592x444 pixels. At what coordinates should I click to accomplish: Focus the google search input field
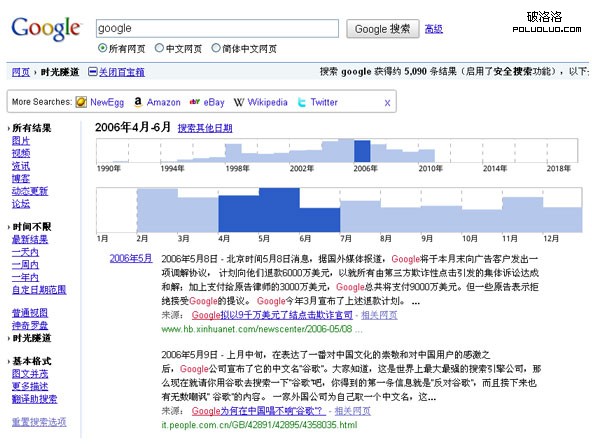[x=217, y=28]
